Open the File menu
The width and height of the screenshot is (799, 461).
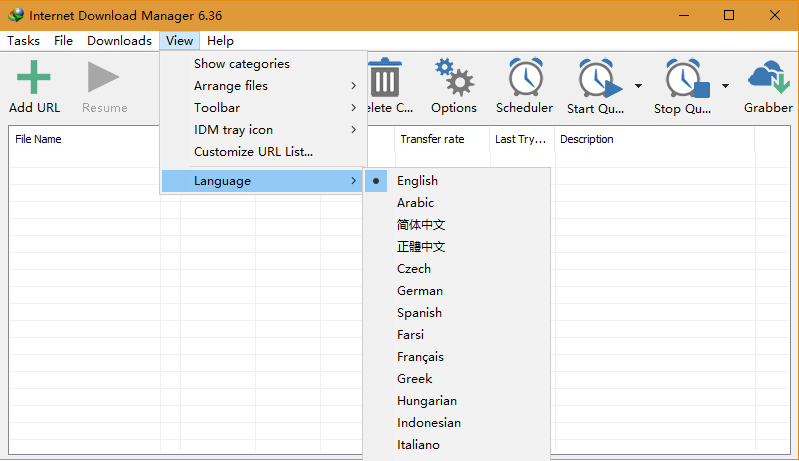[x=63, y=41]
